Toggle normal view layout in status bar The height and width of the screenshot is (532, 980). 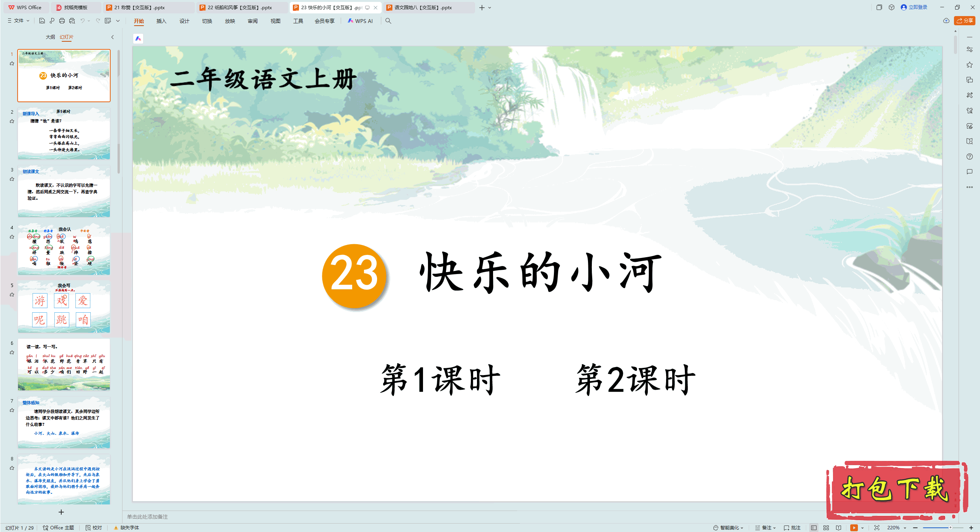pyautogui.click(x=815, y=527)
